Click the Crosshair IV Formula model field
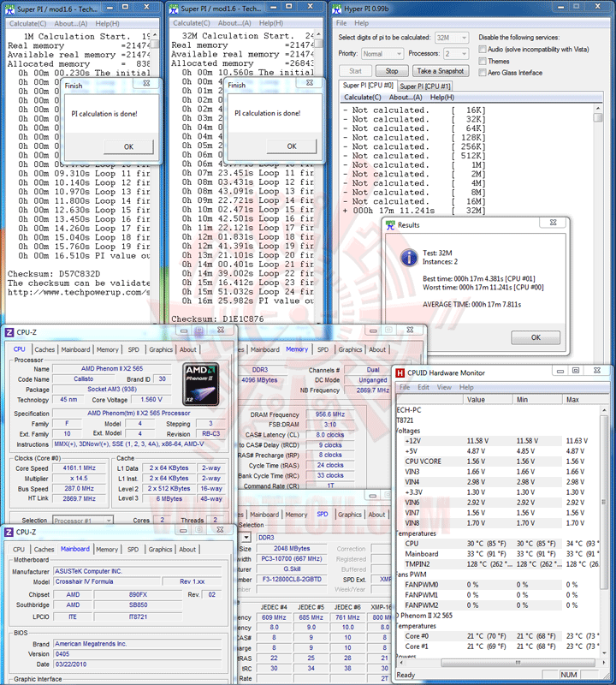 tap(107, 581)
